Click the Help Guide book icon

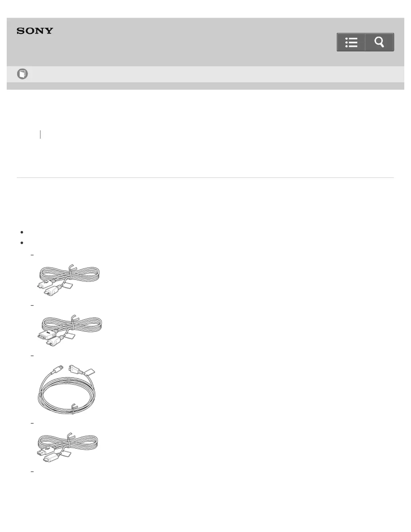pos(22,74)
